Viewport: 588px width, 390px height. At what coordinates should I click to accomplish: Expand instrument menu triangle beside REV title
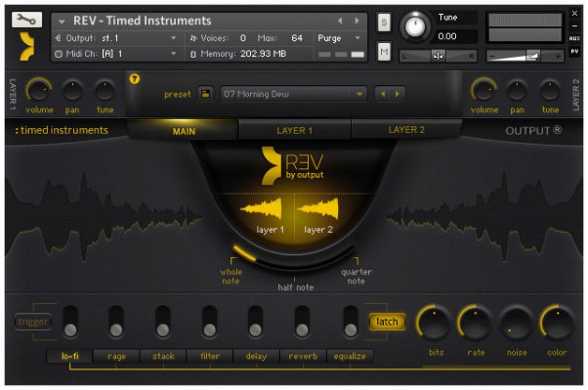click(x=62, y=22)
